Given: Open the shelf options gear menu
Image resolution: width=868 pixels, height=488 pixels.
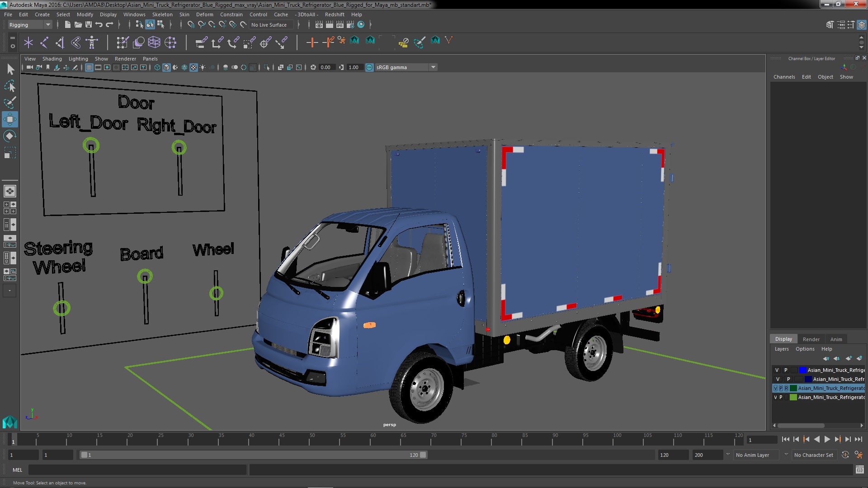Looking at the screenshot, I should coord(13,46).
